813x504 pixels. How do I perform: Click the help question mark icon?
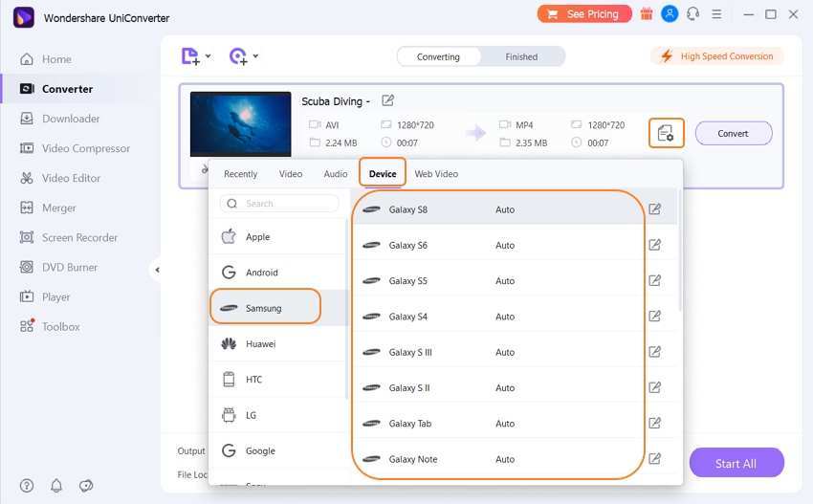27,485
